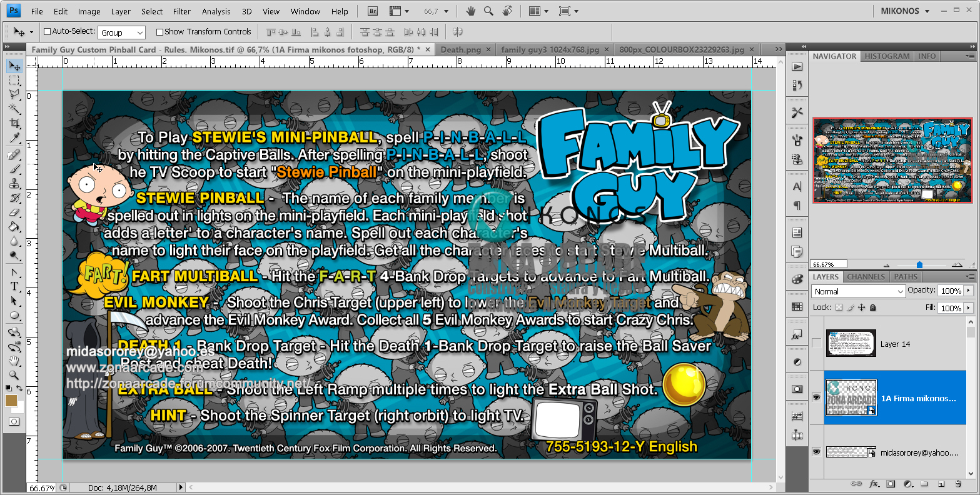Select the Eyedropper tool
Image resolution: width=980 pixels, height=495 pixels.
click(x=14, y=138)
